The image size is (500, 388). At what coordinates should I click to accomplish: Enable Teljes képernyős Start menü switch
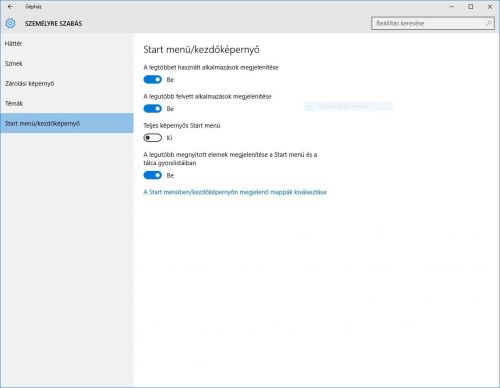(x=152, y=138)
